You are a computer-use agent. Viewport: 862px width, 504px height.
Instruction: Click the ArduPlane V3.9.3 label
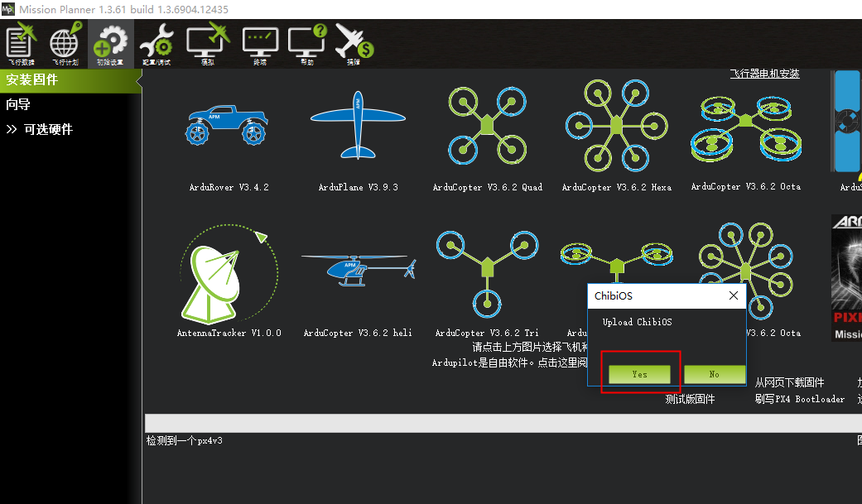pyautogui.click(x=358, y=187)
